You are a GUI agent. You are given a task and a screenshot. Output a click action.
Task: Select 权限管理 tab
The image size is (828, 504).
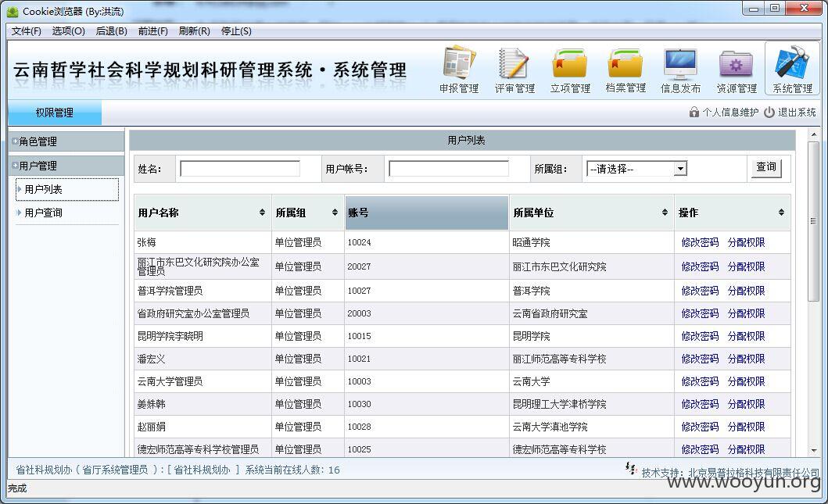tap(55, 113)
